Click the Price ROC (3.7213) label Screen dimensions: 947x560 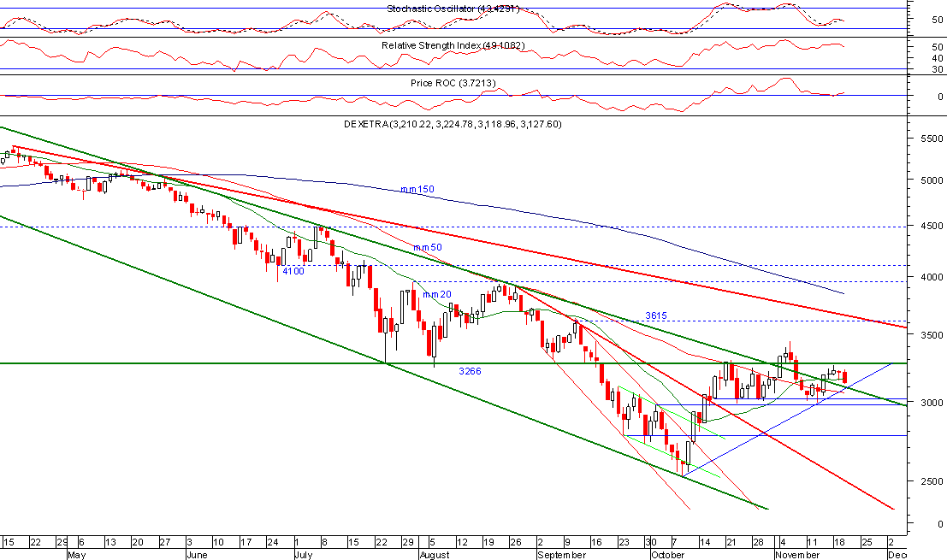(453, 83)
